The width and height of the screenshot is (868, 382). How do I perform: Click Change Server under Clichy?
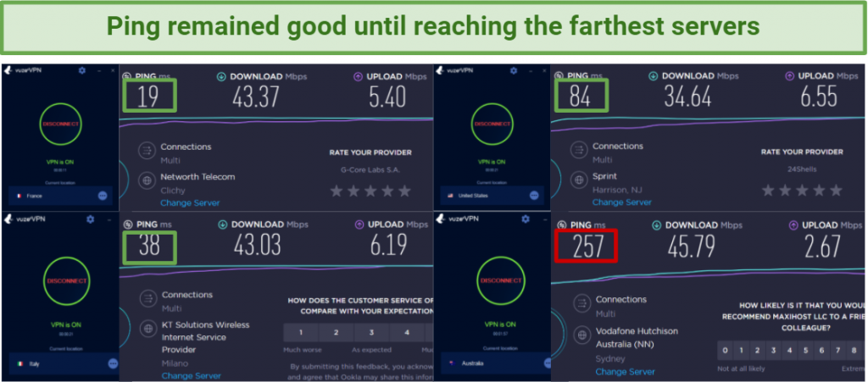click(190, 203)
